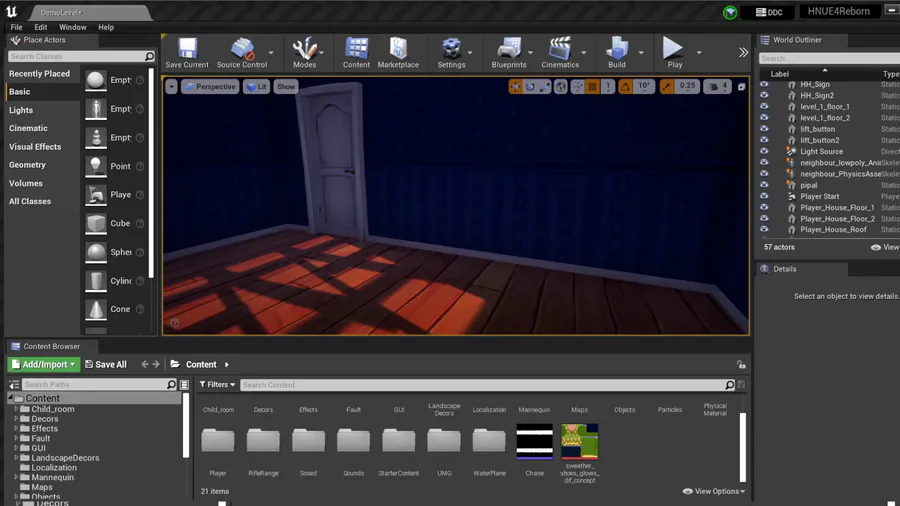This screenshot has height=506, width=900.
Task: Select Player_House_Roof in World Outliner
Action: click(x=833, y=229)
